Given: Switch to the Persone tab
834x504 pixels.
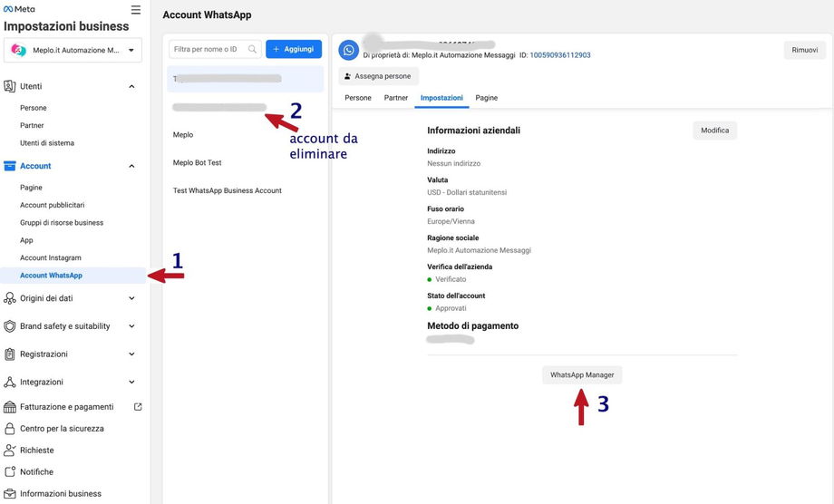Looking at the screenshot, I should click(358, 98).
